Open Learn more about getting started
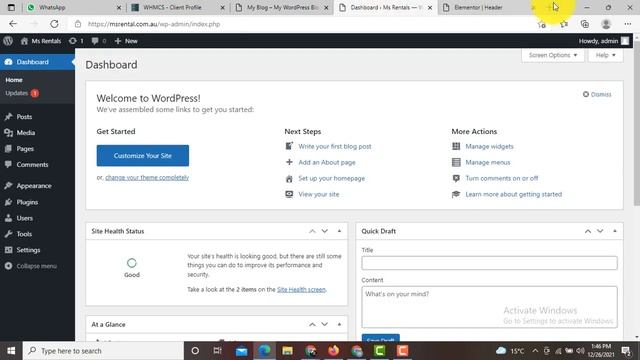Viewport: 640px width, 360px height. point(513,194)
